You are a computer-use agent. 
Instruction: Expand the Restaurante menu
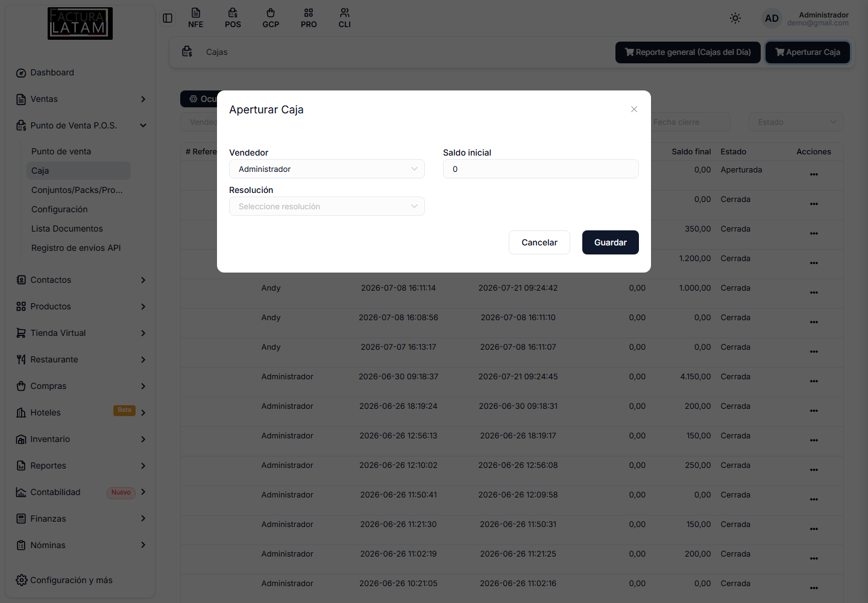point(81,359)
